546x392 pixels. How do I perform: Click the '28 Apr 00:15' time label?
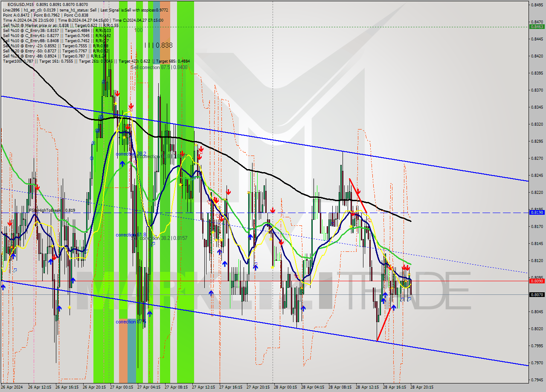(285, 387)
